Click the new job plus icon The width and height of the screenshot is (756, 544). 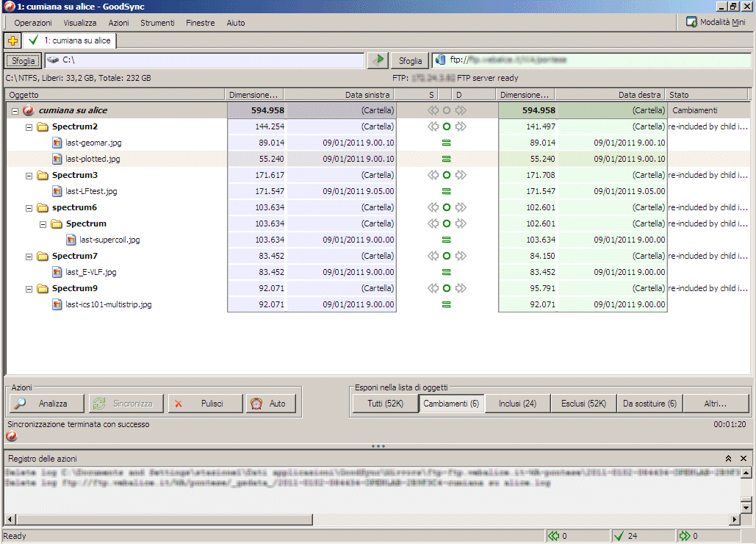tap(13, 41)
